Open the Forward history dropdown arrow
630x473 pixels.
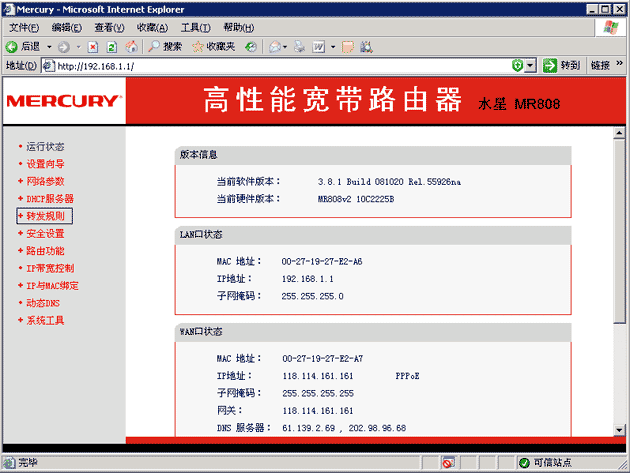[x=79, y=47]
